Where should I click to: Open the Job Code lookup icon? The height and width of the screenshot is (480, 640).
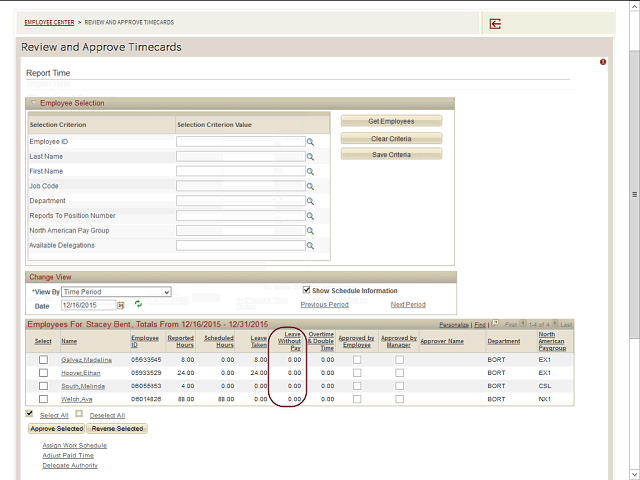tap(310, 186)
